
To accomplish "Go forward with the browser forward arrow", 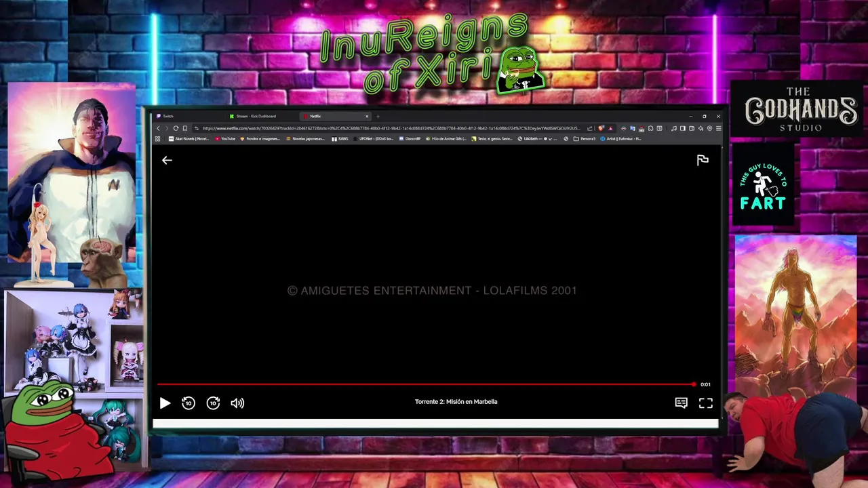I will tap(167, 128).
